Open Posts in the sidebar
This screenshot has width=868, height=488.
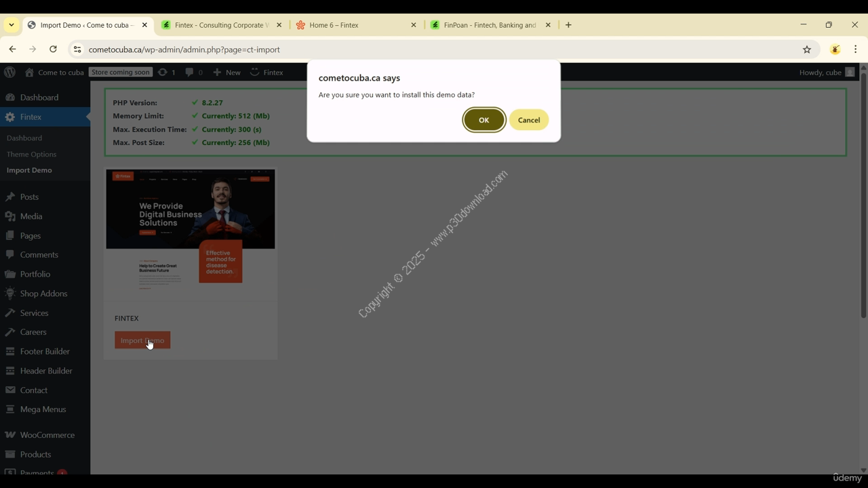(45, 197)
